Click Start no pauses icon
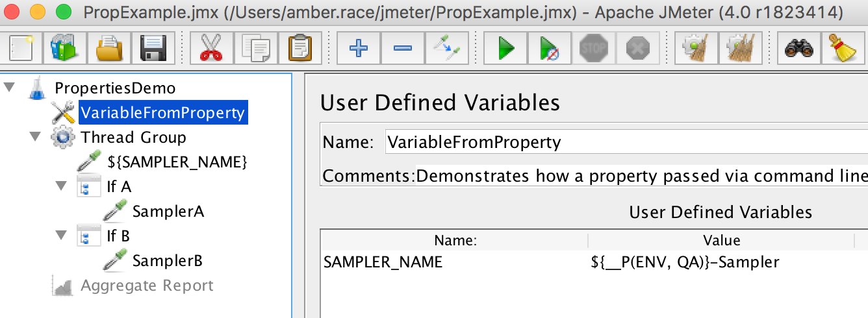 coord(548,49)
